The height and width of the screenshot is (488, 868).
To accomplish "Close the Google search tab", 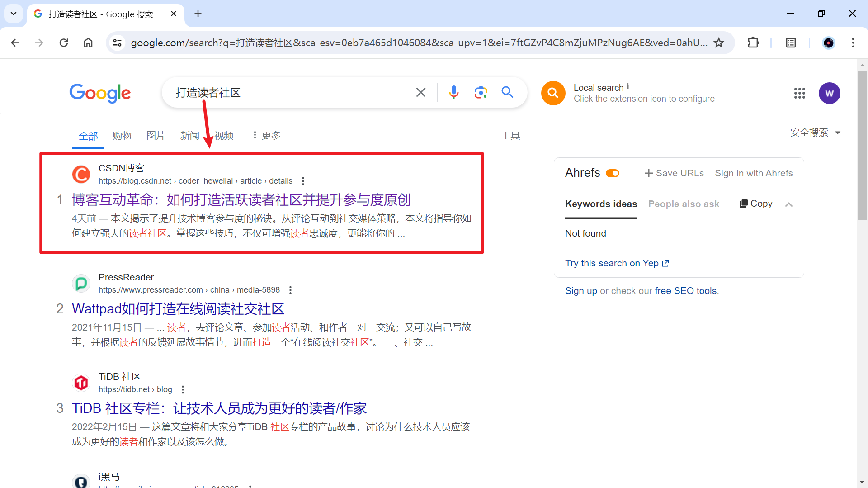I will pos(174,14).
